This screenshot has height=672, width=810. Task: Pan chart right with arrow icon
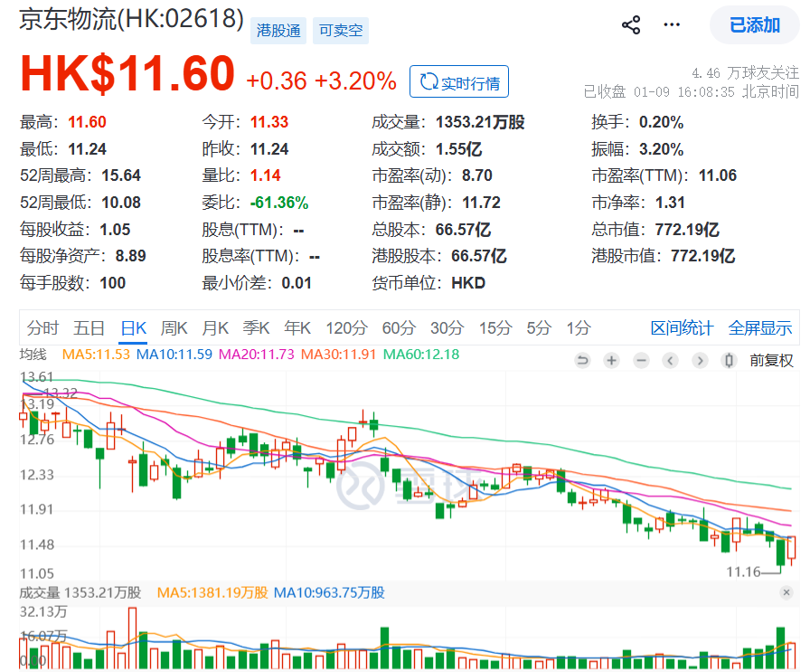pyautogui.click(x=700, y=360)
